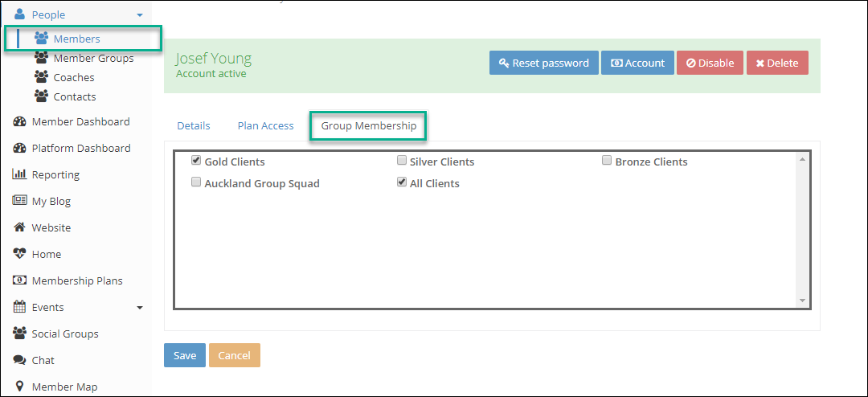
Task: Open the Chat speech bubbles icon
Action: point(20,361)
